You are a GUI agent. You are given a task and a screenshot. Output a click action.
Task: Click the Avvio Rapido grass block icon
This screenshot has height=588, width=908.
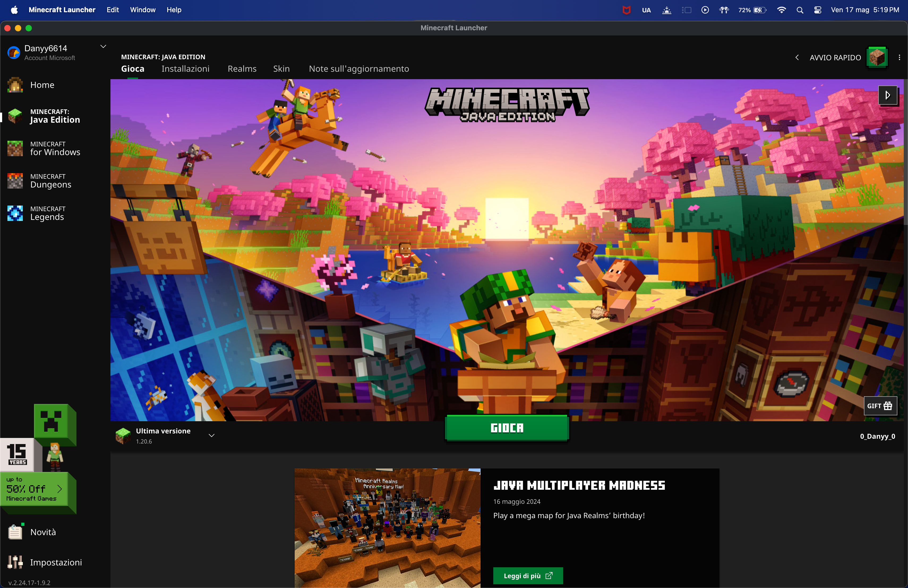point(877,58)
